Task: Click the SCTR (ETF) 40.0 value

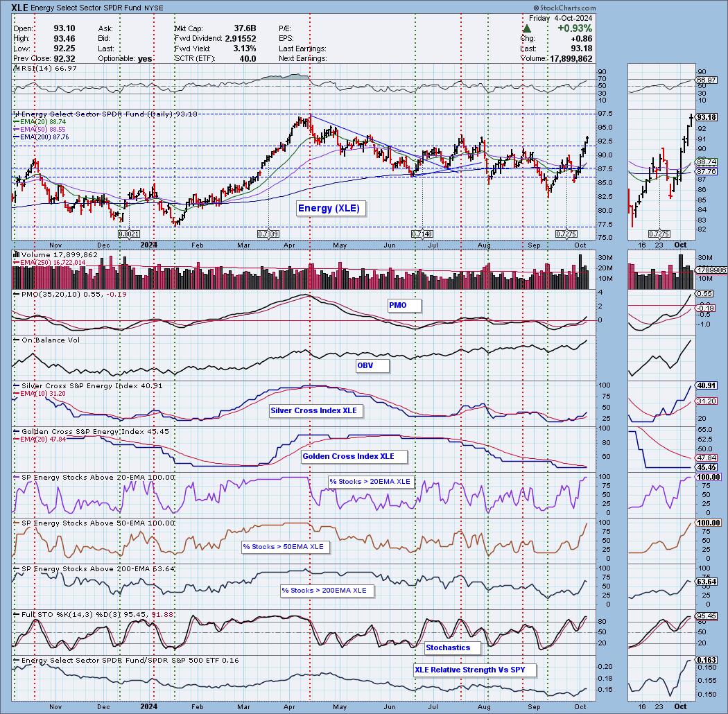Action: pos(248,58)
